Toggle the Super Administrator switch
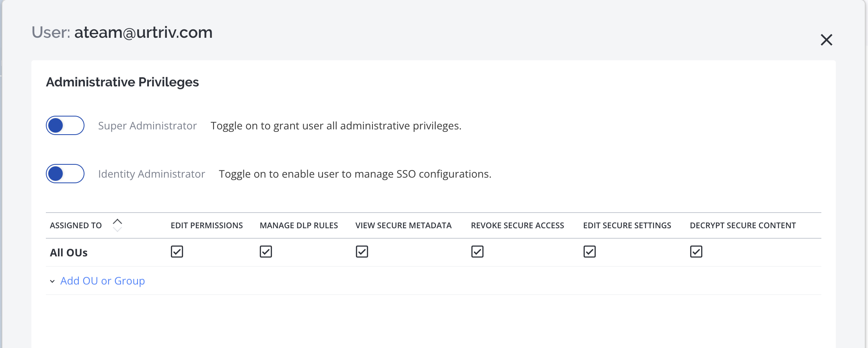The image size is (868, 348). click(x=65, y=125)
